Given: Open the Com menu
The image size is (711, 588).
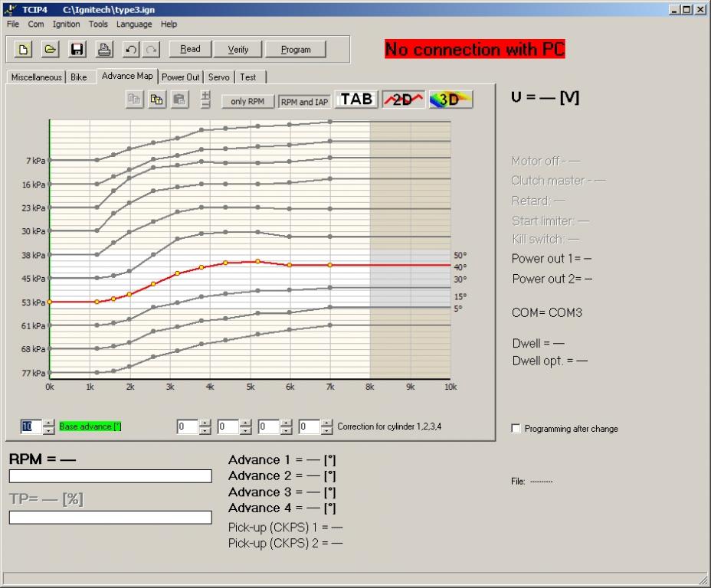Looking at the screenshot, I should (36, 24).
